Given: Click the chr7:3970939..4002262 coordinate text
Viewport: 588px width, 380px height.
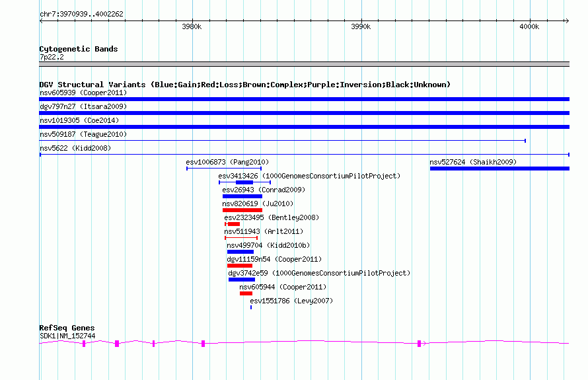Looking at the screenshot, I should coord(81,14).
